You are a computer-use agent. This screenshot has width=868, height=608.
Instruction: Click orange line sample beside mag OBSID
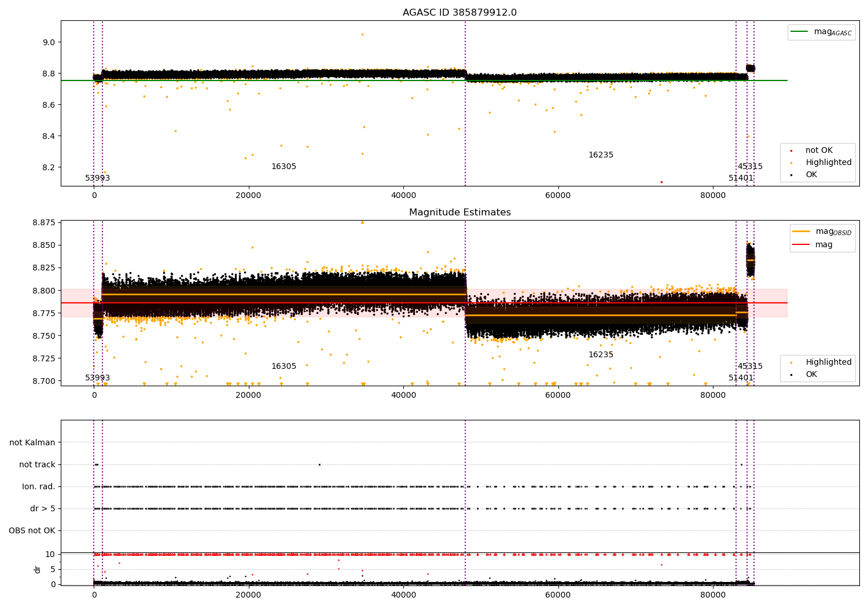tap(801, 232)
